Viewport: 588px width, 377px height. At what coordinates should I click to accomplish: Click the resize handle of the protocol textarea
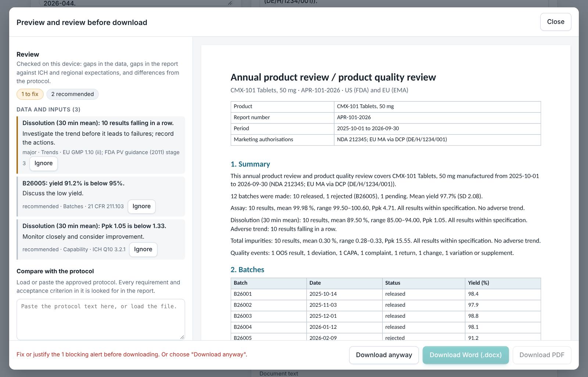182,337
